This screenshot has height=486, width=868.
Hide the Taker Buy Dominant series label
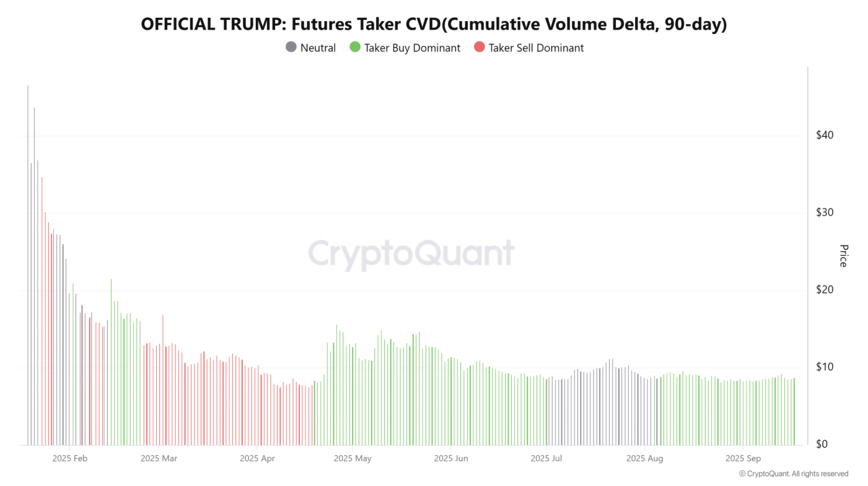pos(412,48)
